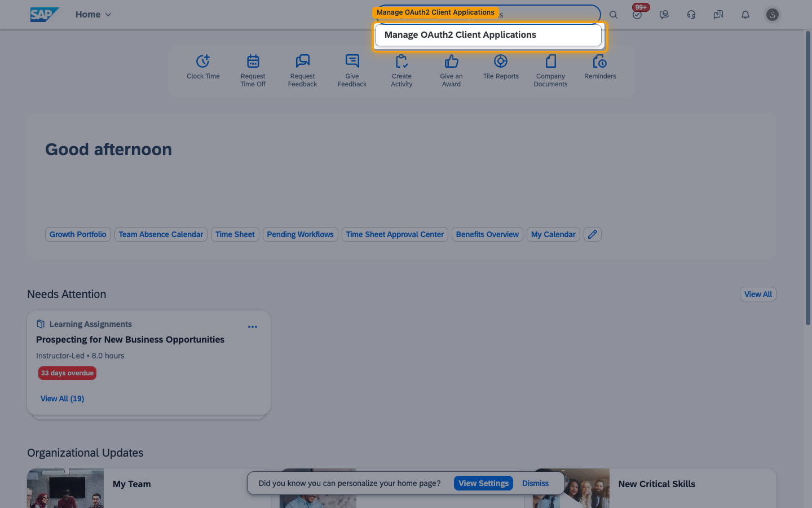
Task: Open the Time Sheet link
Action: tap(235, 234)
